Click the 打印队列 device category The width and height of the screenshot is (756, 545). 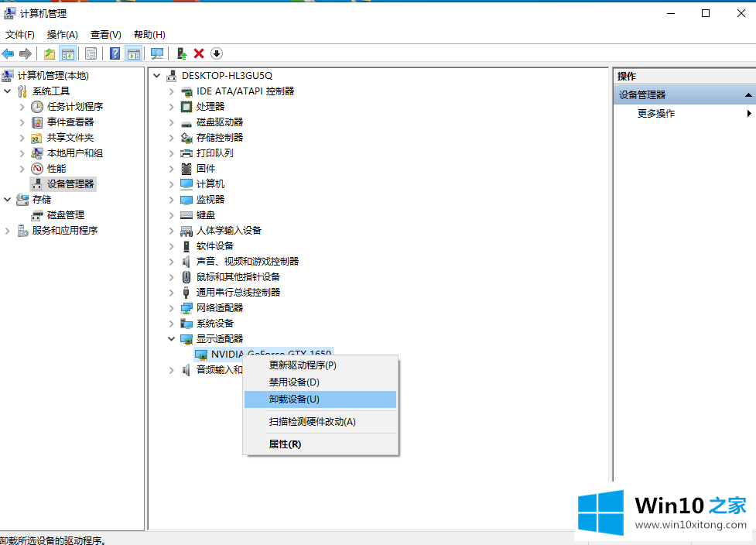point(214,153)
